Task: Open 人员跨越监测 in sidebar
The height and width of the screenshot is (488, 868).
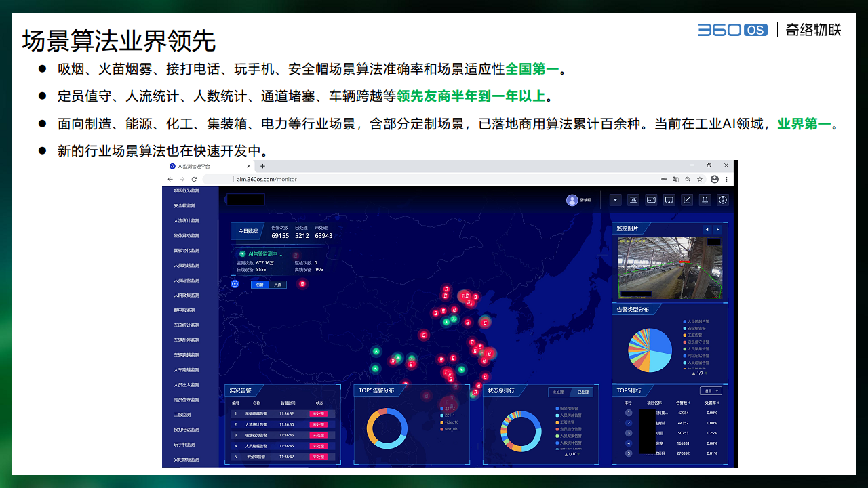Action: click(x=186, y=265)
